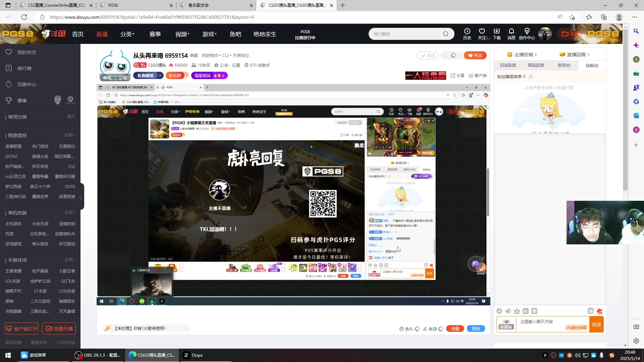
Task: Add this page to browser favorites star
Action: [572, 17]
